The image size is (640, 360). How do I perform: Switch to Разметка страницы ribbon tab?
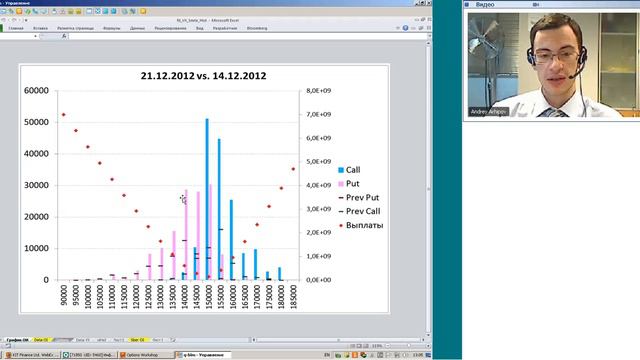(76, 28)
